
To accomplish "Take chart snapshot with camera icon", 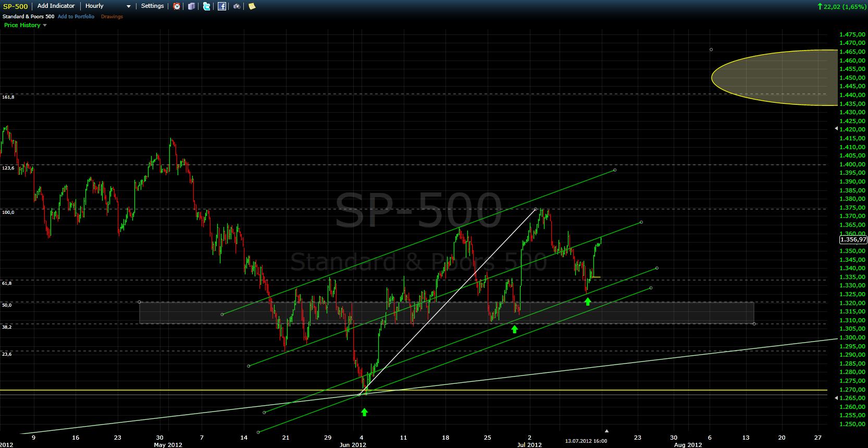I will coord(237,6).
